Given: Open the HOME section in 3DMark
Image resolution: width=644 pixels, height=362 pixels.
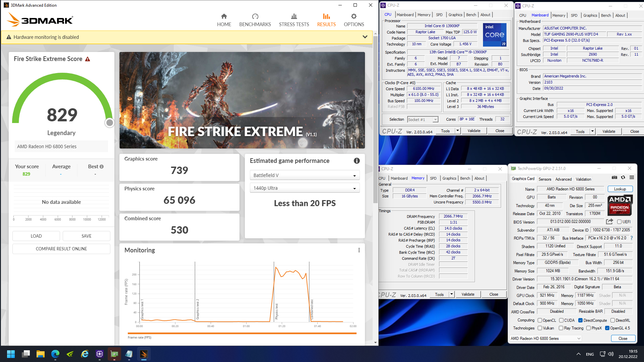Looking at the screenshot, I should coord(224,20).
